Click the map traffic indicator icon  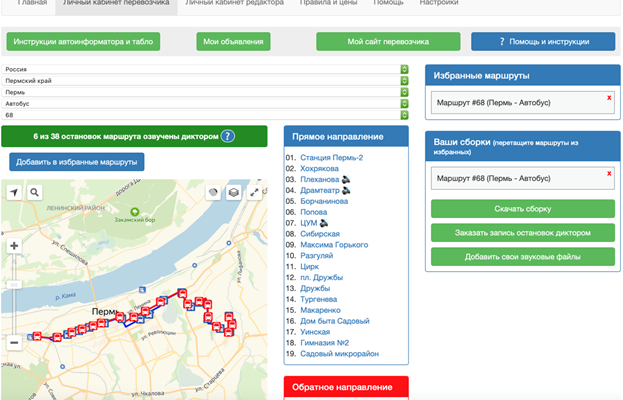(213, 192)
